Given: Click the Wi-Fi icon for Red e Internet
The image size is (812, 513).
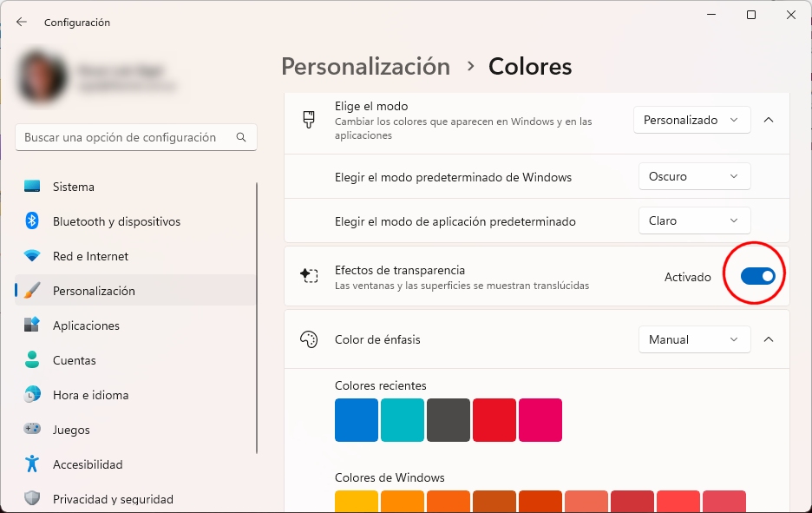Looking at the screenshot, I should pos(32,255).
